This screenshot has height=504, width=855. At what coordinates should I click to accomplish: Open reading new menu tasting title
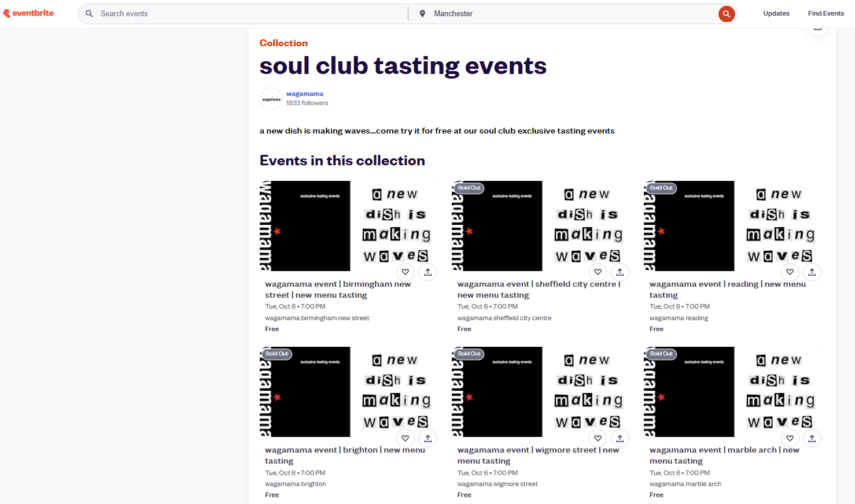[x=727, y=290]
